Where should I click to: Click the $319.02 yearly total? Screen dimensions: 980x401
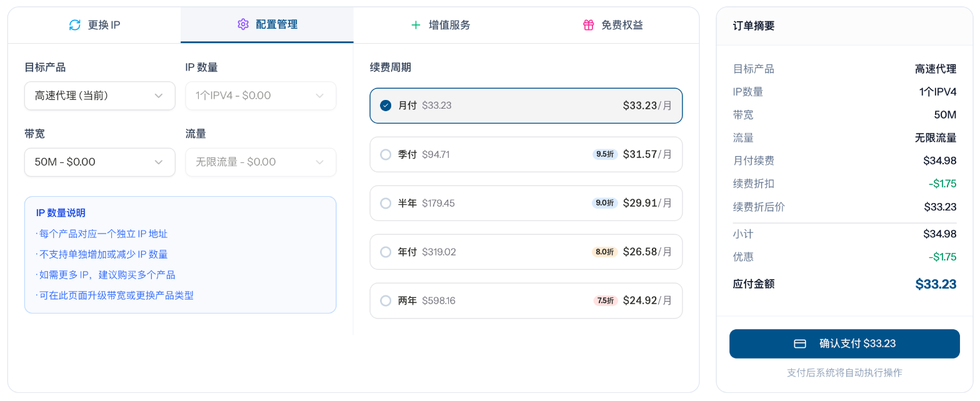439,252
